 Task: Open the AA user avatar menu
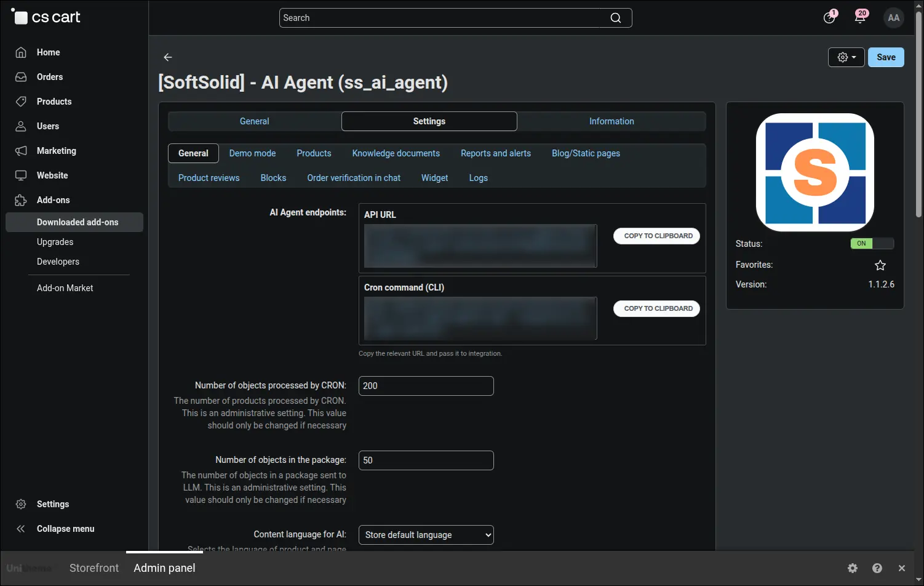(894, 18)
